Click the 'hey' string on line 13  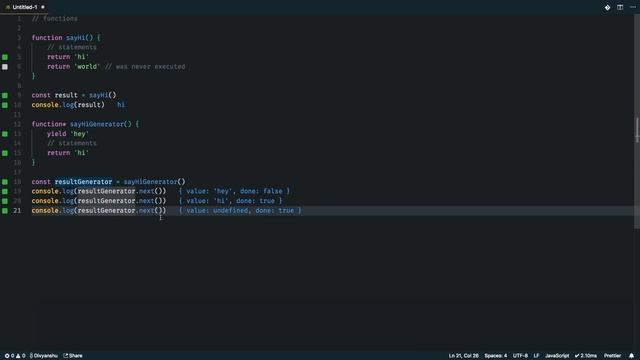(79, 133)
